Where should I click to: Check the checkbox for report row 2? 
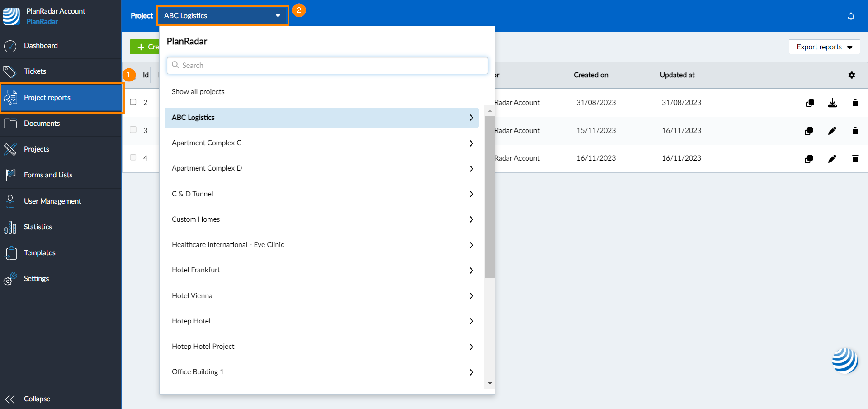pos(133,101)
